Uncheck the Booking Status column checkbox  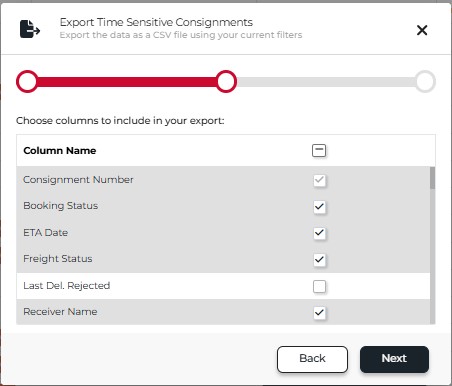point(319,207)
